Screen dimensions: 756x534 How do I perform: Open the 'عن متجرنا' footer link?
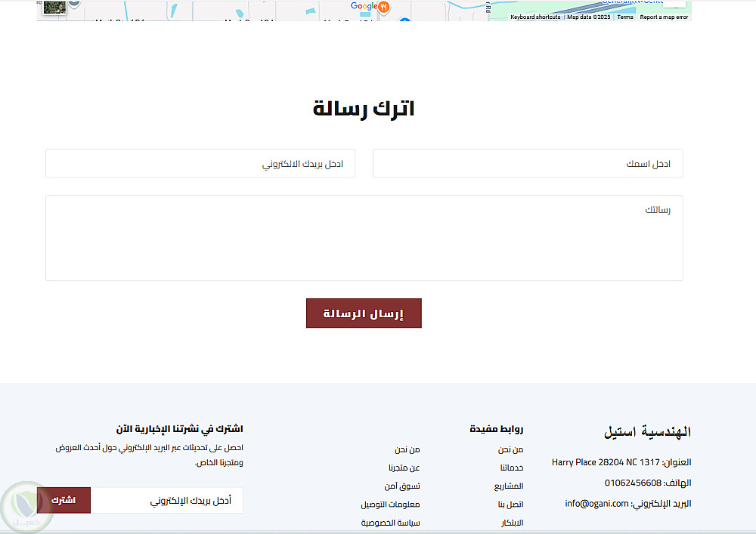pyautogui.click(x=404, y=468)
